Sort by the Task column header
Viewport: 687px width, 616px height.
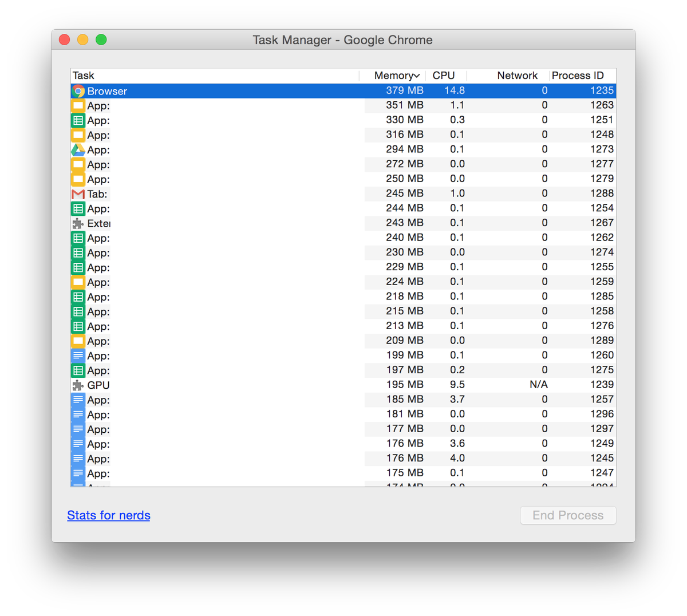click(215, 76)
